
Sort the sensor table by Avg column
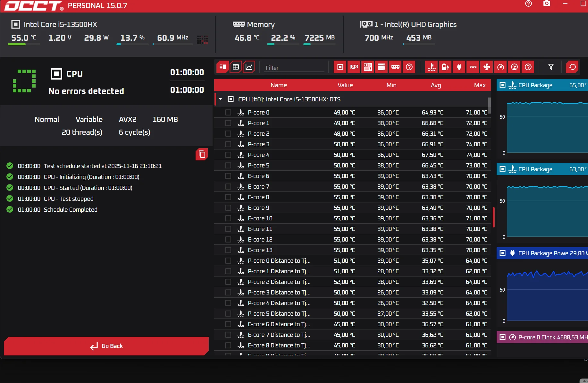click(x=436, y=85)
